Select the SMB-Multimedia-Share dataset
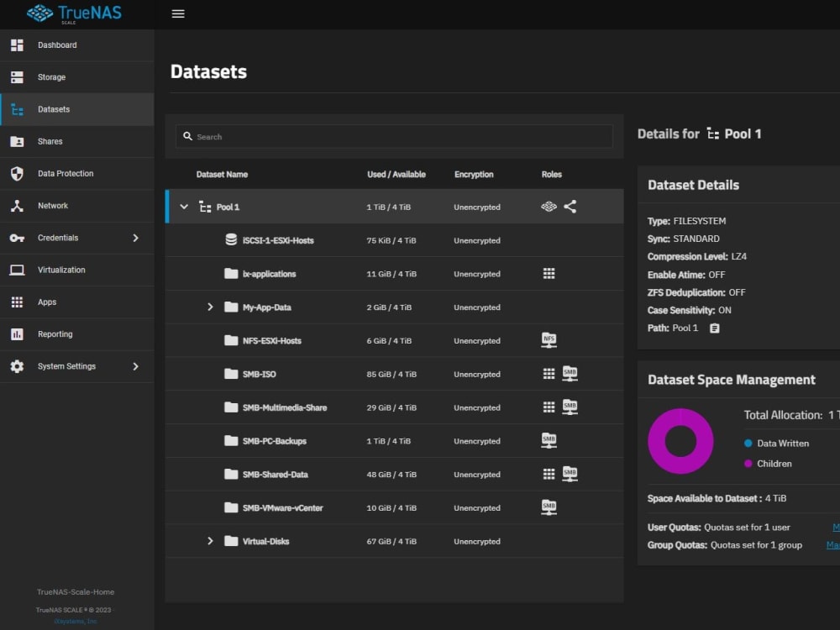 coord(394,407)
